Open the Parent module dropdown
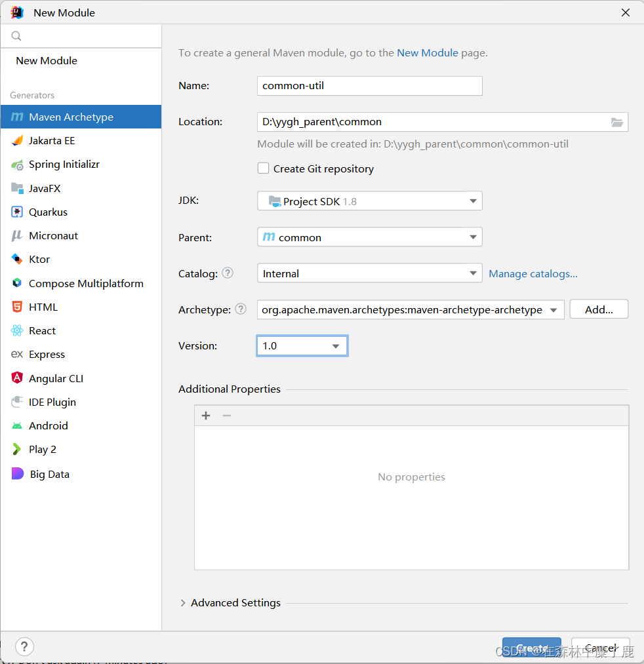Screen dimensions: 644x664 [x=369, y=237]
